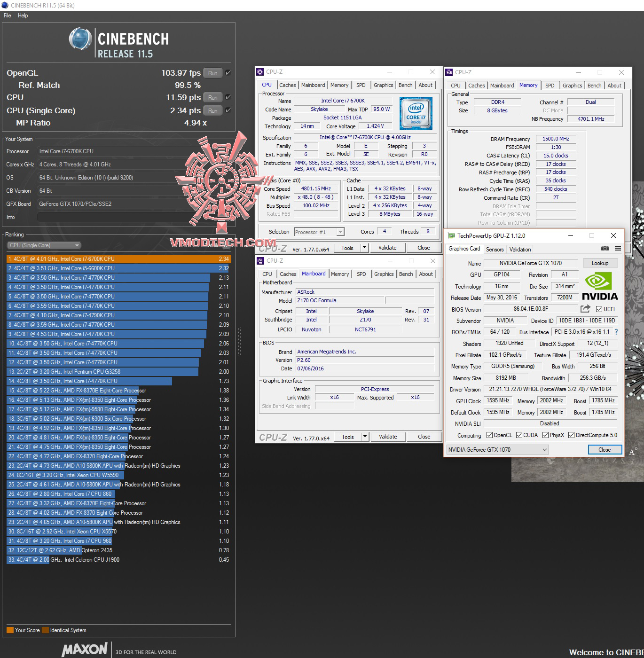Toggle the CUDA checkbox
644x658 pixels.
pos(519,435)
